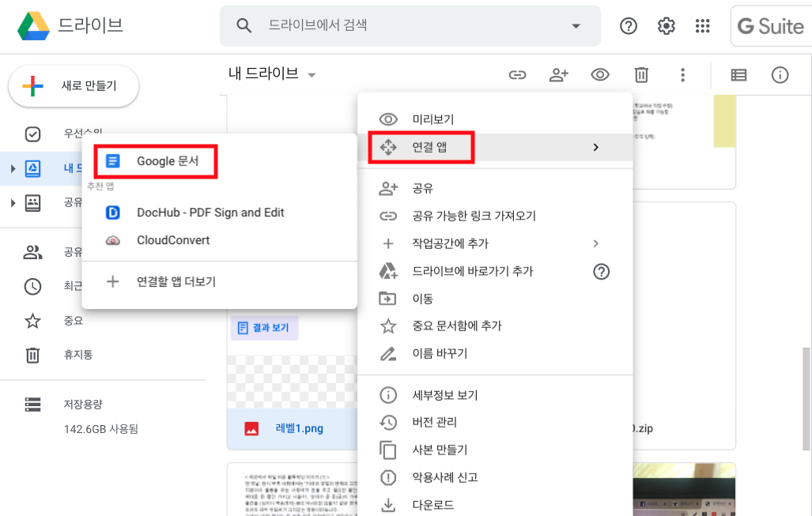
Task: Select the My Drive sidebar icon
Action: pos(32,168)
